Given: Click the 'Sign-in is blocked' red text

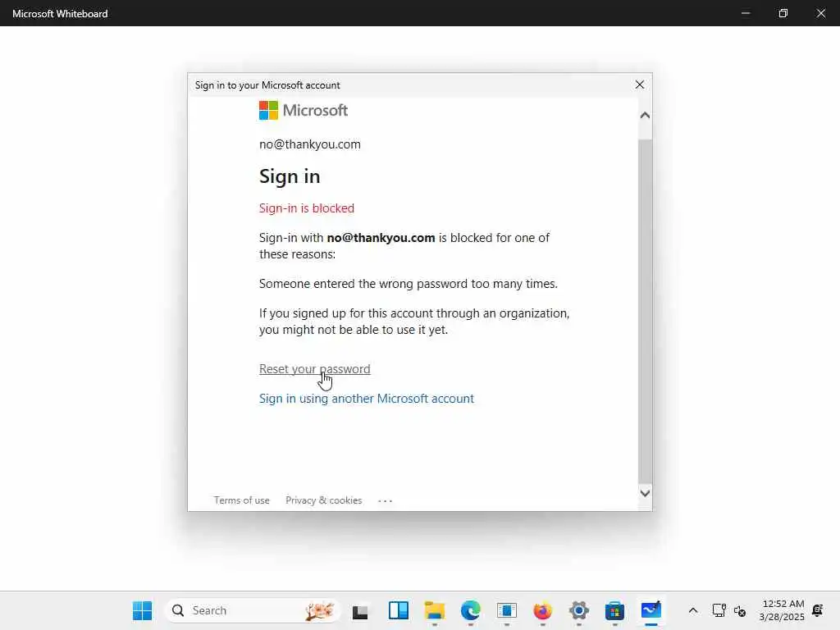Looking at the screenshot, I should pos(307,208).
